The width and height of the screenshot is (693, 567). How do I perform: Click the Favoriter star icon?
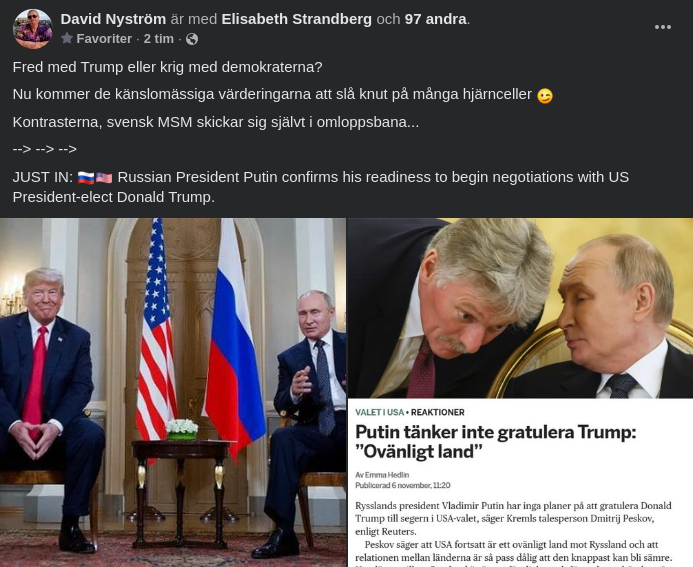pos(67,38)
